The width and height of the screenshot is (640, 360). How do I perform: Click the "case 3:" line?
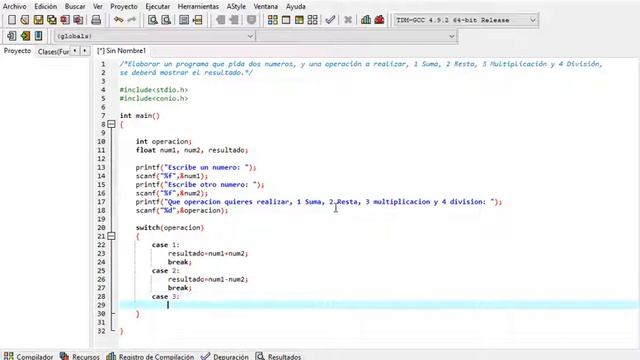(x=166, y=297)
